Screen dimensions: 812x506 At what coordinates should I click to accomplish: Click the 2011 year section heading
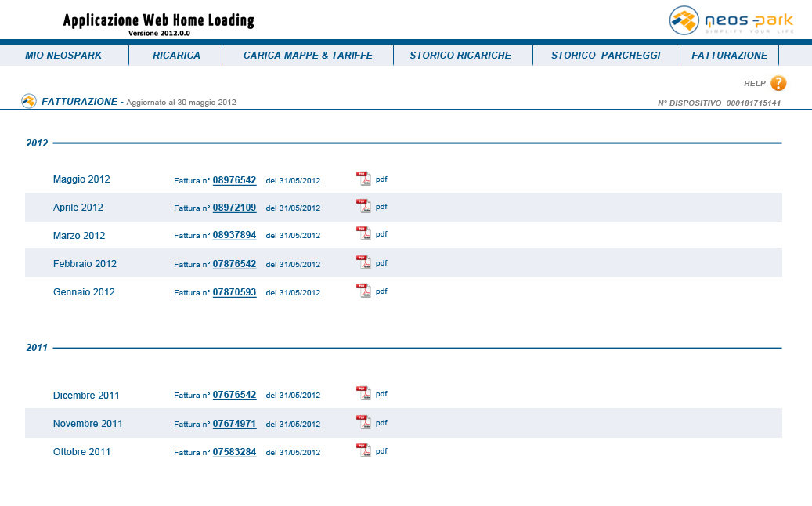click(37, 348)
